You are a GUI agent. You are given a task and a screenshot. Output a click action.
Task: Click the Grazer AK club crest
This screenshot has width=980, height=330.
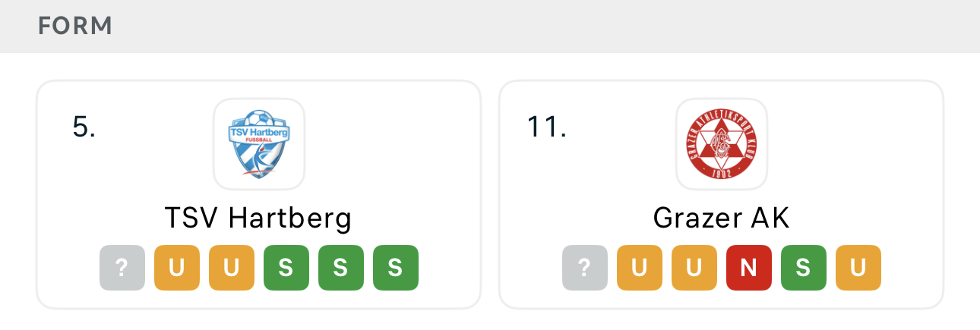[x=721, y=144]
